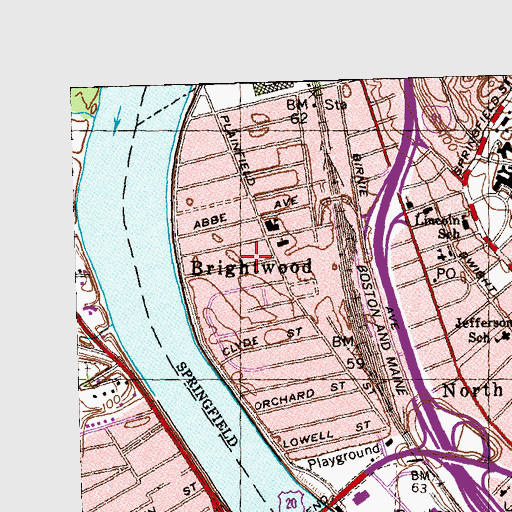
Task: Select the PLAINFIELD street label
Action: pyautogui.click(x=238, y=150)
